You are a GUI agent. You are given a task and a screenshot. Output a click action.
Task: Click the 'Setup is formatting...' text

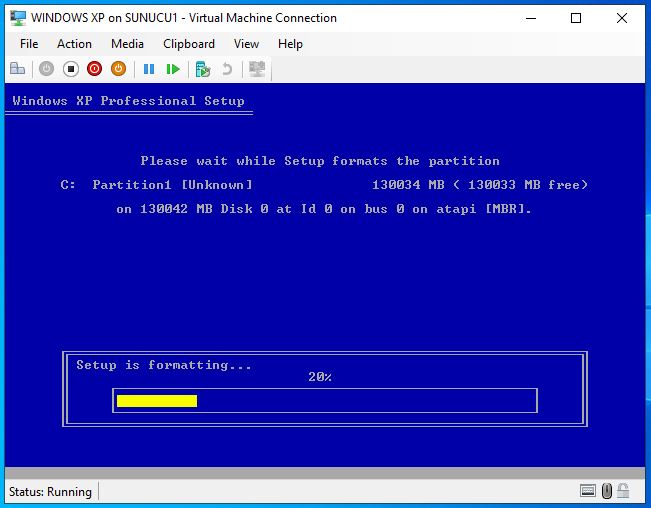pyautogui.click(x=164, y=365)
